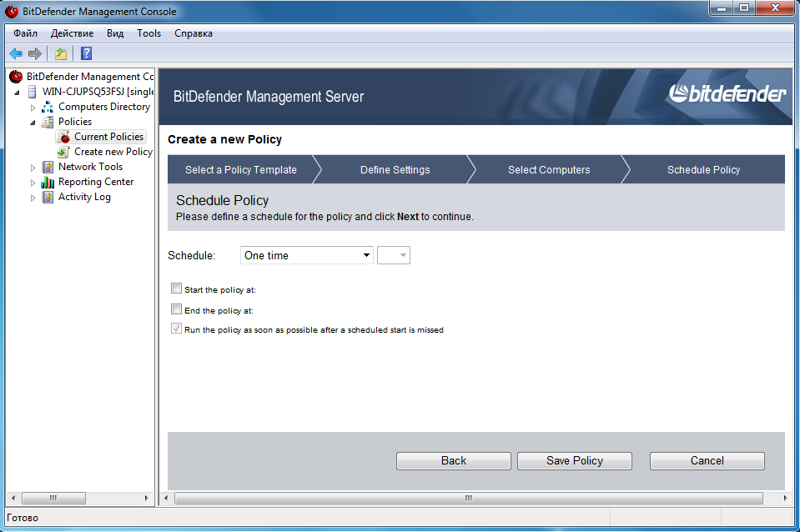
Task: Click the Up one level folder icon
Action: coord(61,53)
